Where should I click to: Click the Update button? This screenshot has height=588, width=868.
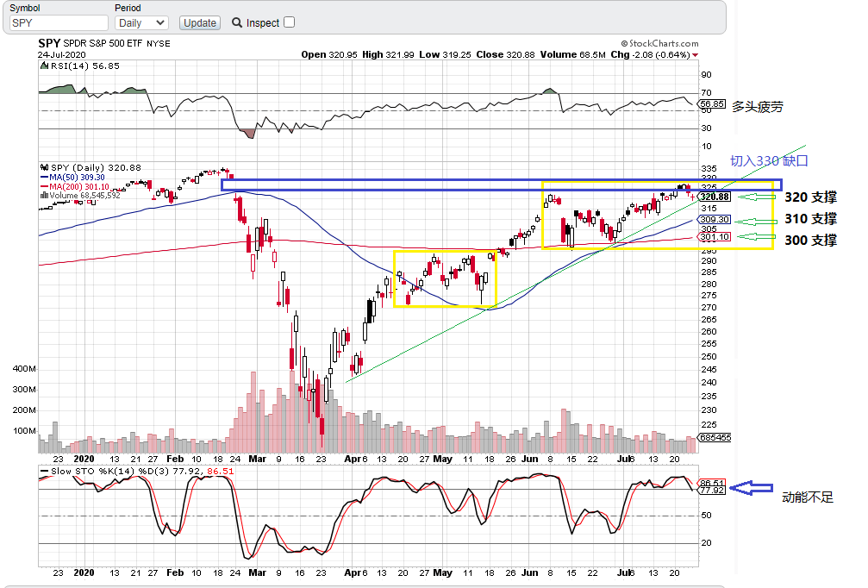pos(200,22)
